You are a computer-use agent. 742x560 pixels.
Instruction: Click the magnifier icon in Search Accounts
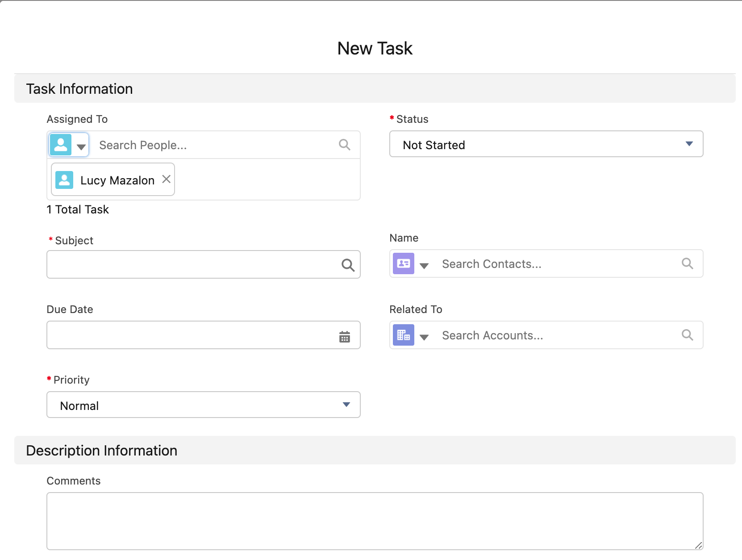click(x=688, y=335)
